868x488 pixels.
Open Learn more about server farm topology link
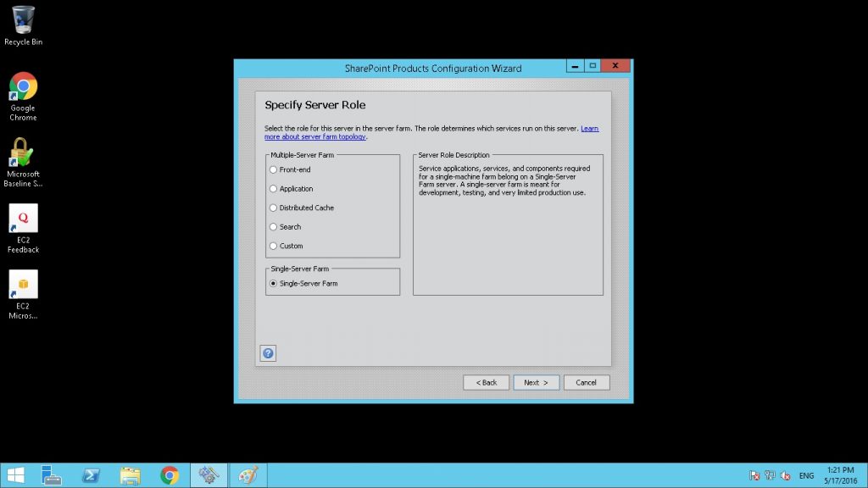(x=315, y=136)
